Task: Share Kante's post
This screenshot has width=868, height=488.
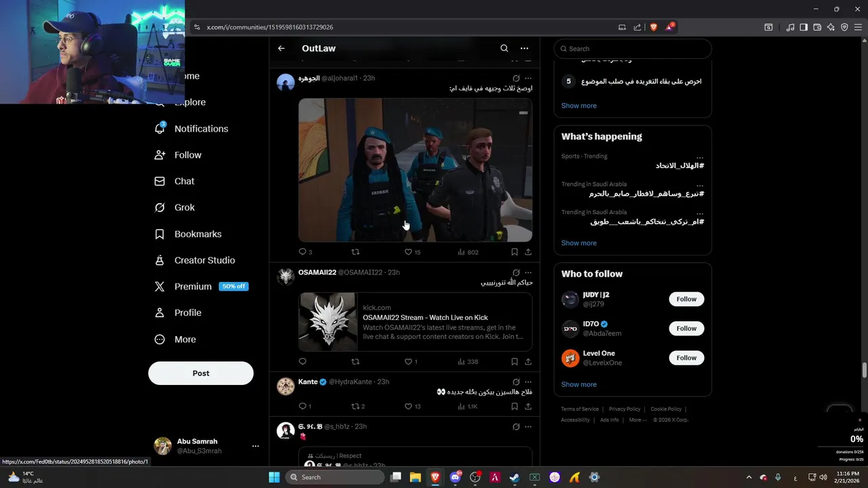Action: coord(528,406)
